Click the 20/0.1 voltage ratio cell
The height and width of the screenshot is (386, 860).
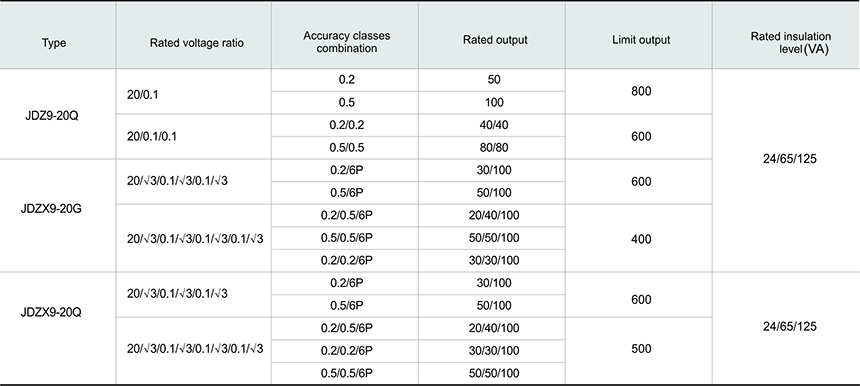point(143,94)
